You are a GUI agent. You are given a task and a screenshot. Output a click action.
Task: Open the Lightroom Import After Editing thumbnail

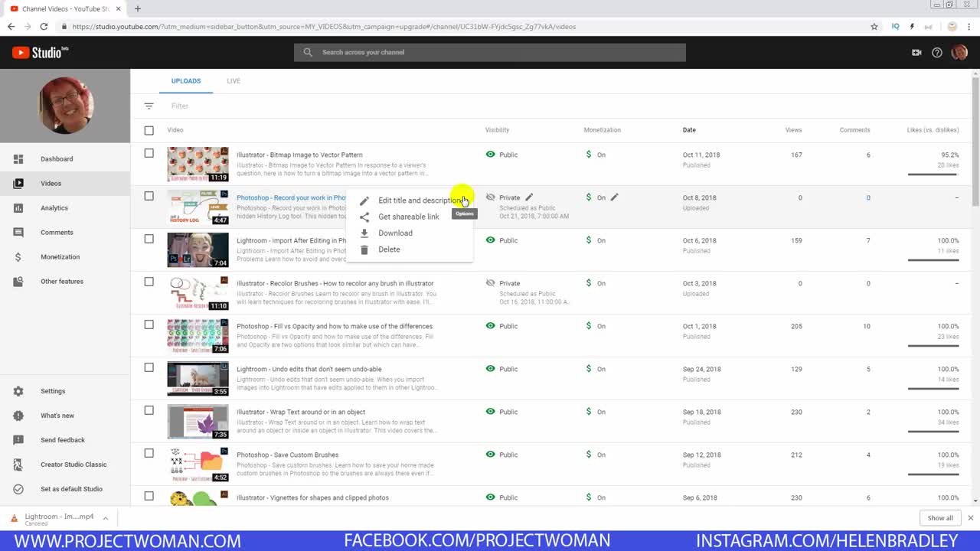click(x=198, y=249)
